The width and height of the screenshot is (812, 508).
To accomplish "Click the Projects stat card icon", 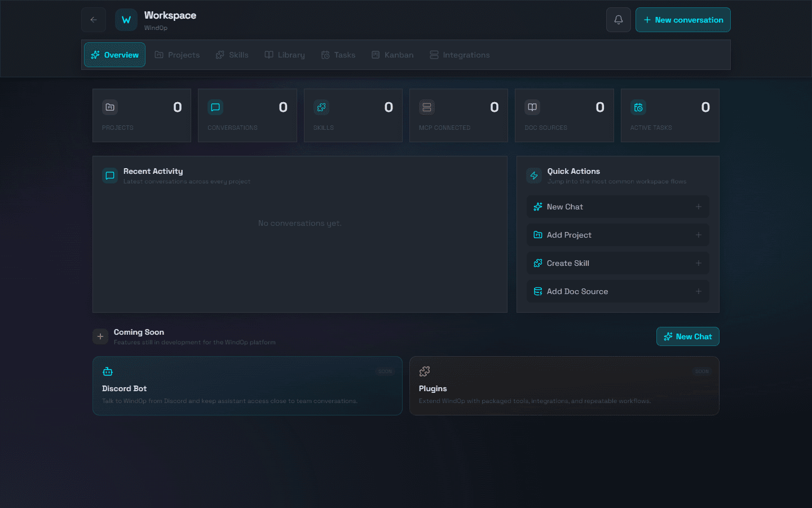I will pyautogui.click(x=110, y=107).
